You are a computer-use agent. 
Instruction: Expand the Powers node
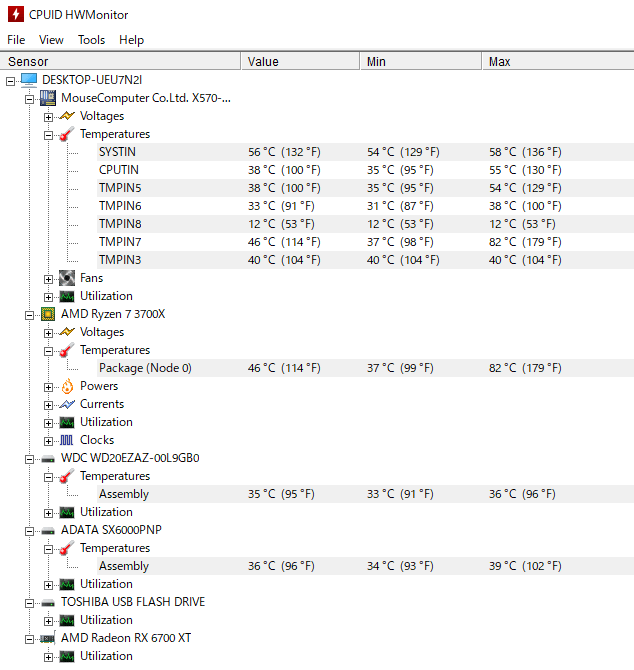(x=48, y=387)
